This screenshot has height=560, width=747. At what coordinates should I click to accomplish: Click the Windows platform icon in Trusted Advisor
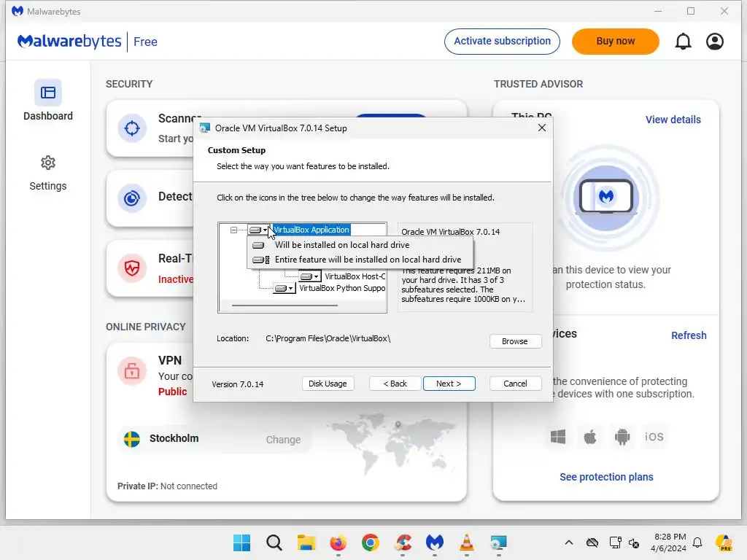[x=558, y=437]
